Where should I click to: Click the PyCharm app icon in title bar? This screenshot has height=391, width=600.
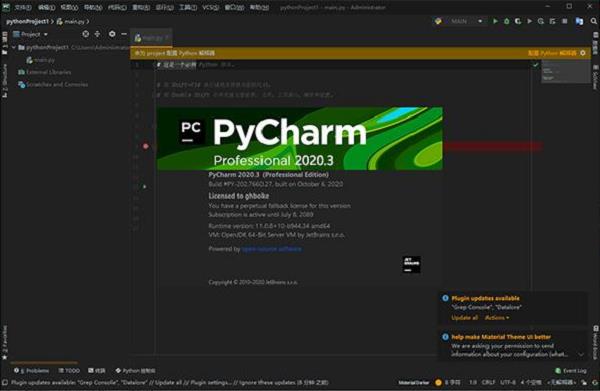coord(6,7)
